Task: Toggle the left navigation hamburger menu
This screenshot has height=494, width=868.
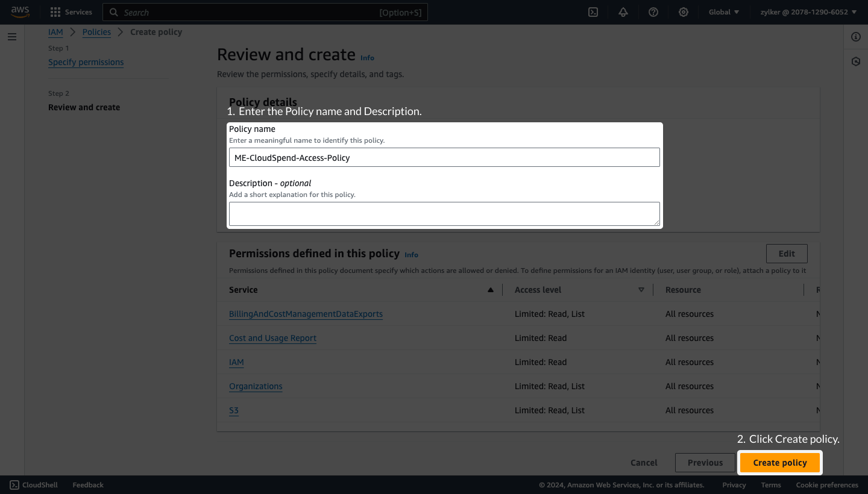Action: tap(11, 36)
